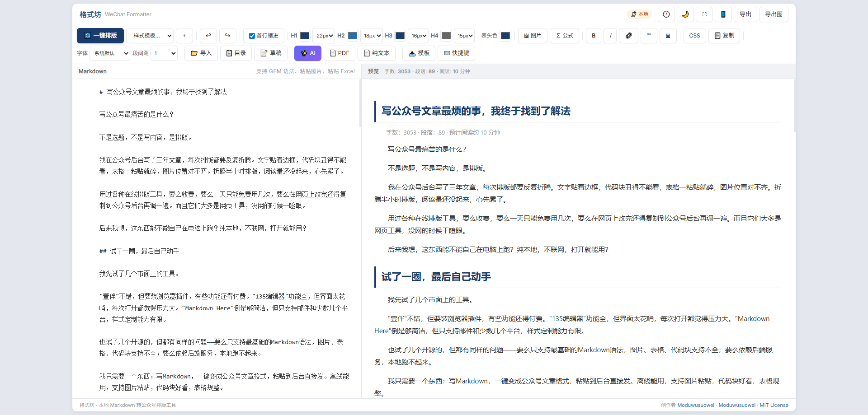Open the 字体 font dropdown showing 系统默认
This screenshot has height=415, width=868.
coord(110,53)
